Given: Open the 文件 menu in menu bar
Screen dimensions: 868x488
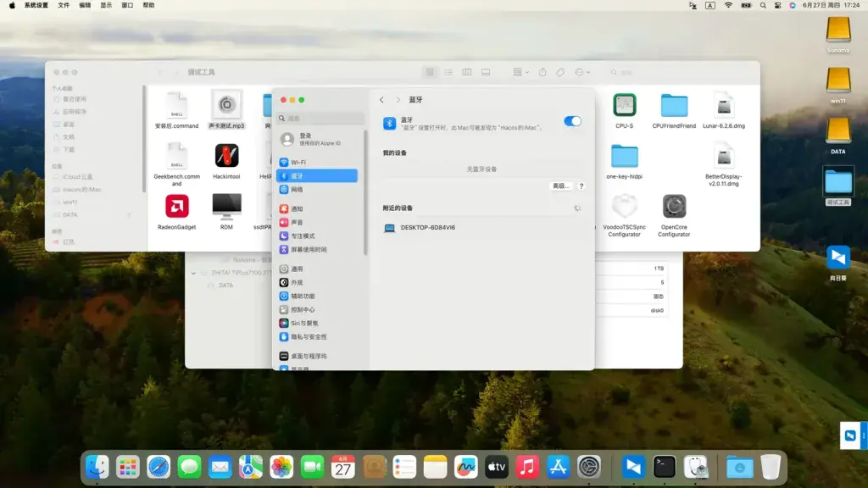Looking at the screenshot, I should (64, 5).
